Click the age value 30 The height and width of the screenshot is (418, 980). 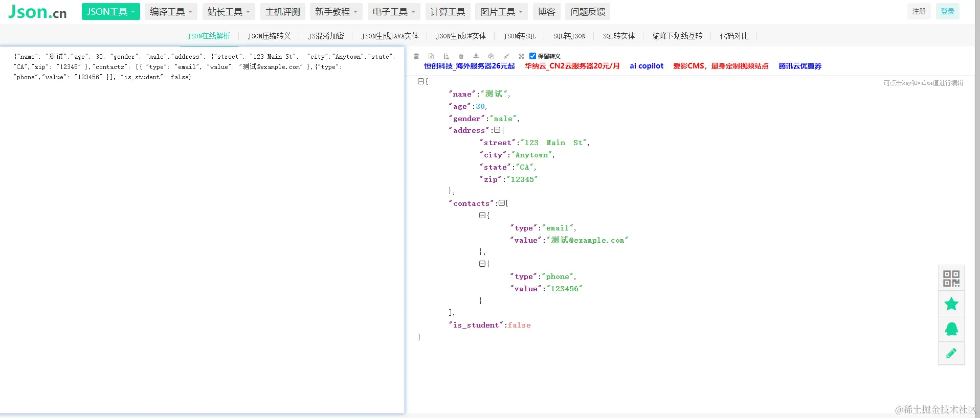pos(480,106)
